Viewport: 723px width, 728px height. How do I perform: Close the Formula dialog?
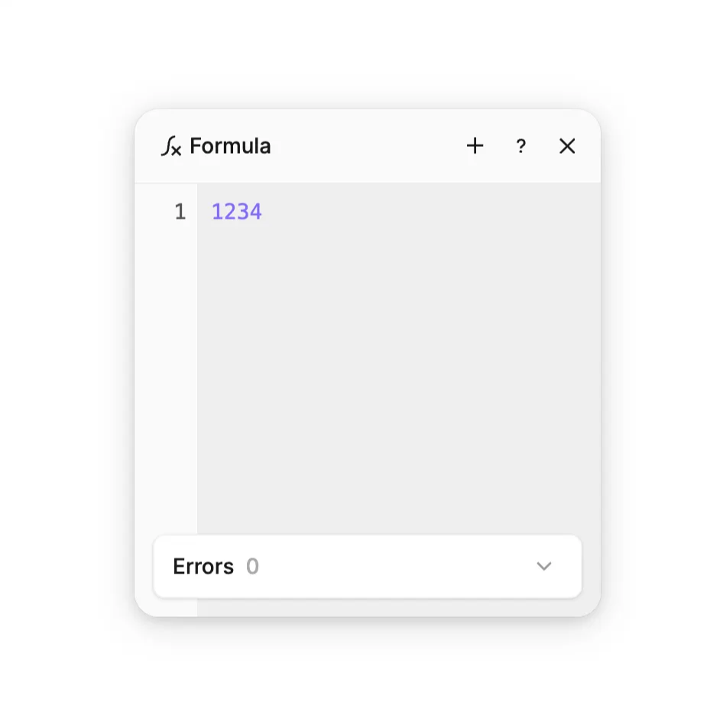(x=567, y=146)
